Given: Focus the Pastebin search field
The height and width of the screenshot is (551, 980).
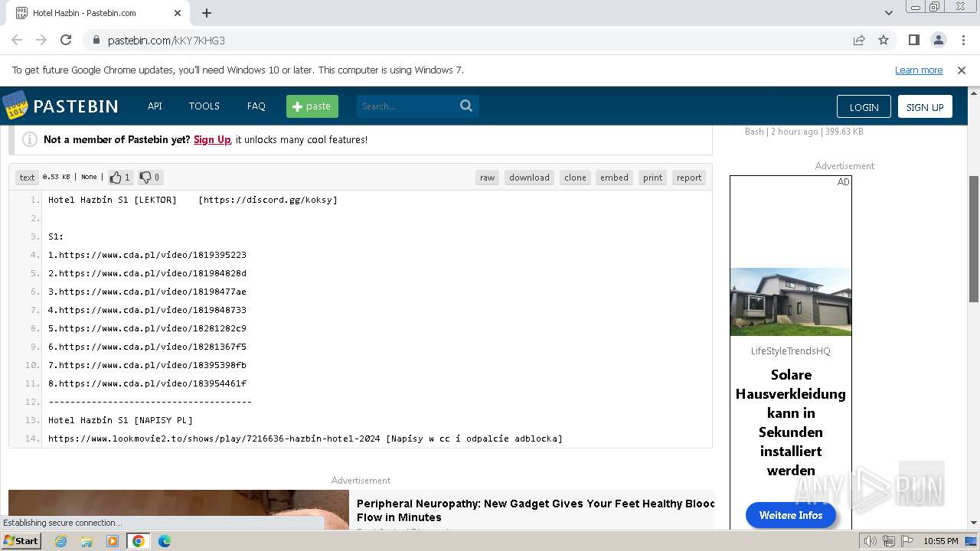Looking at the screenshot, I should [x=406, y=106].
